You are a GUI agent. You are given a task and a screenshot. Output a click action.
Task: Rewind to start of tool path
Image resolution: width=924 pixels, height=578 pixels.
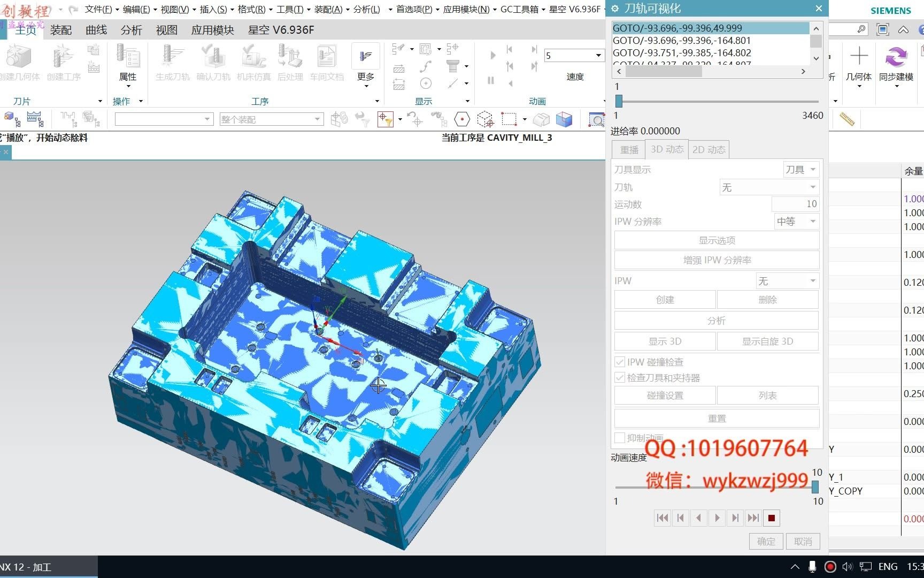(662, 518)
